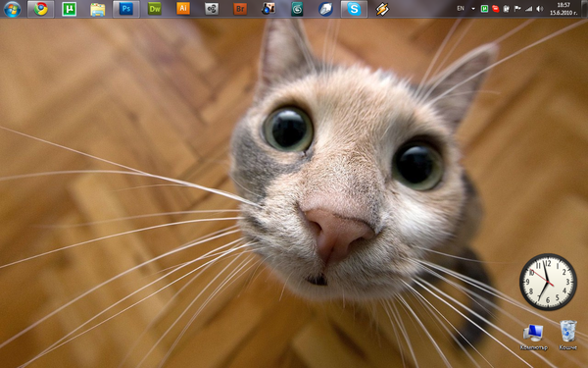Image resolution: width=588 pixels, height=368 pixels.
Task: Click the analog clock desktop gadget
Action: coord(548,282)
